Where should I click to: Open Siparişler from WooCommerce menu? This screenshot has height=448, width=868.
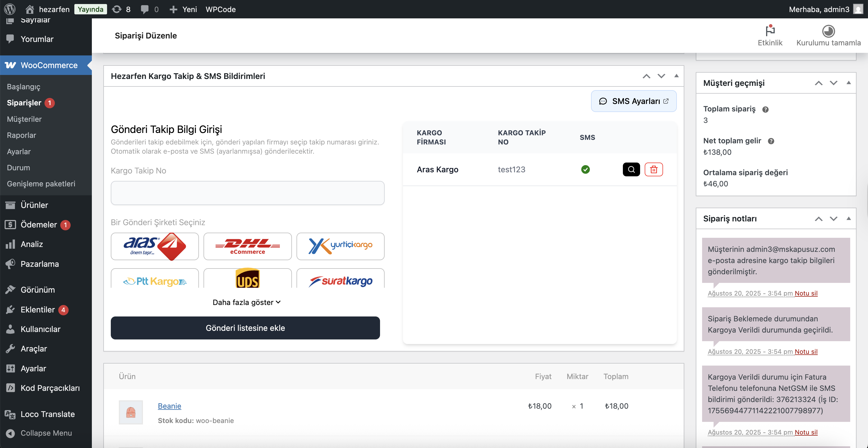24,103
